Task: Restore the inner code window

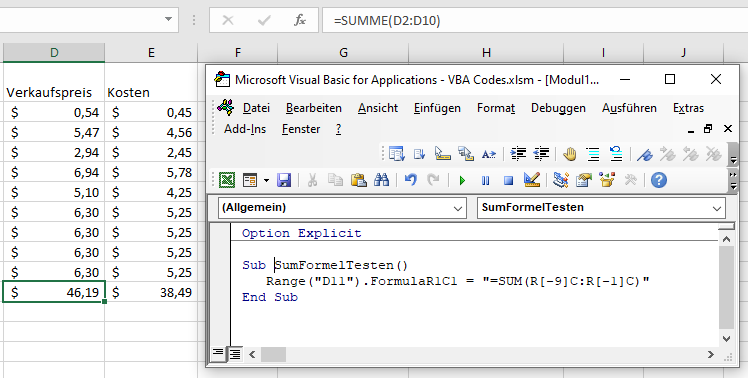Action: coord(708,129)
